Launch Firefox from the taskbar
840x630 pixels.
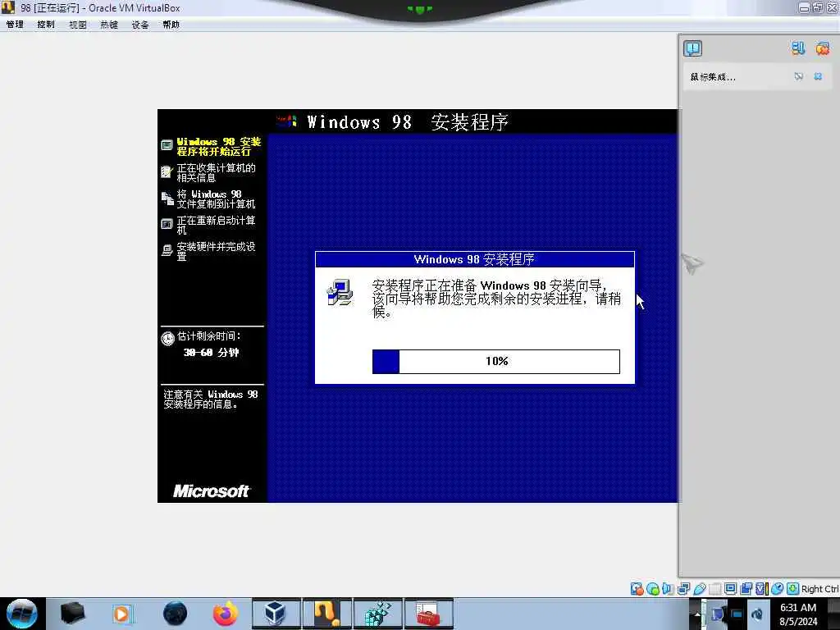tap(226, 614)
